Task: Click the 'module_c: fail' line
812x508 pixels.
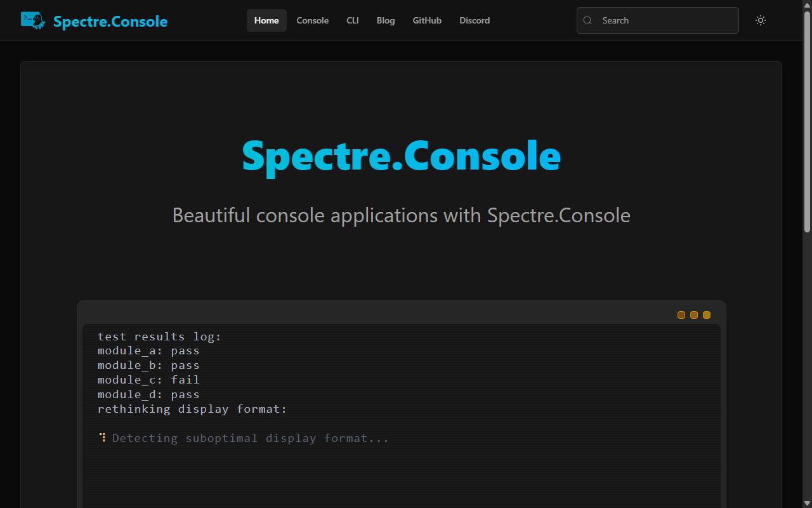Action: pyautogui.click(x=148, y=380)
